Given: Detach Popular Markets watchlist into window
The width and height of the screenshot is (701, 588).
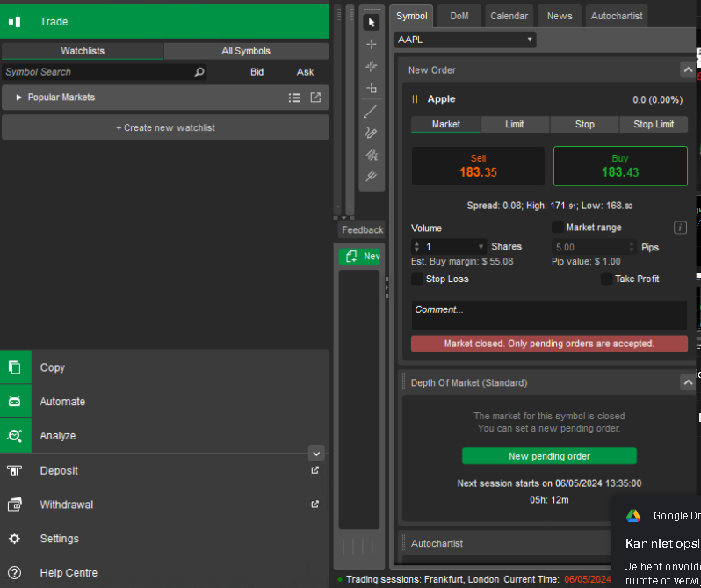Looking at the screenshot, I should click(x=315, y=97).
